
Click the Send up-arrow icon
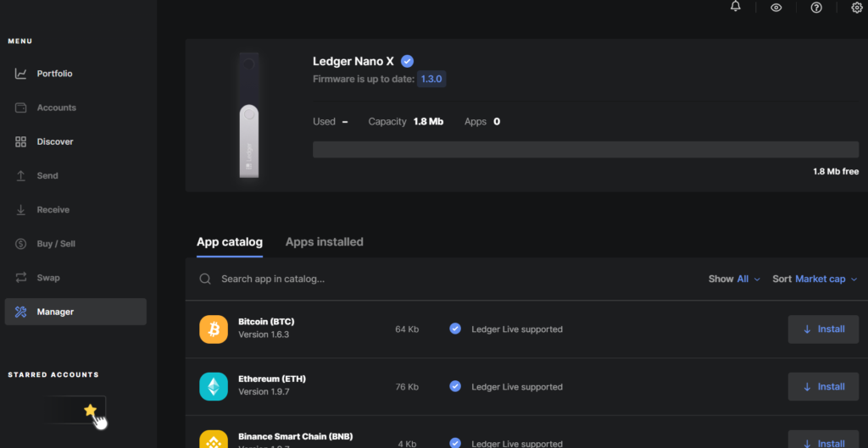click(x=20, y=176)
